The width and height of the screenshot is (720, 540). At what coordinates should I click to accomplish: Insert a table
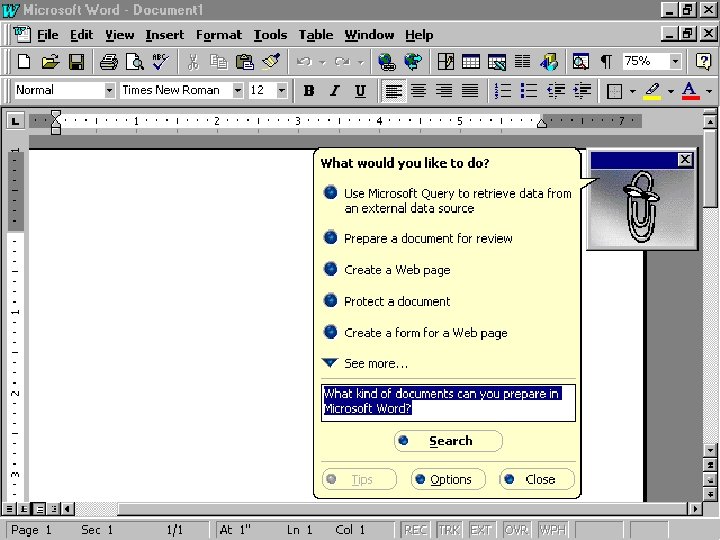click(471, 61)
